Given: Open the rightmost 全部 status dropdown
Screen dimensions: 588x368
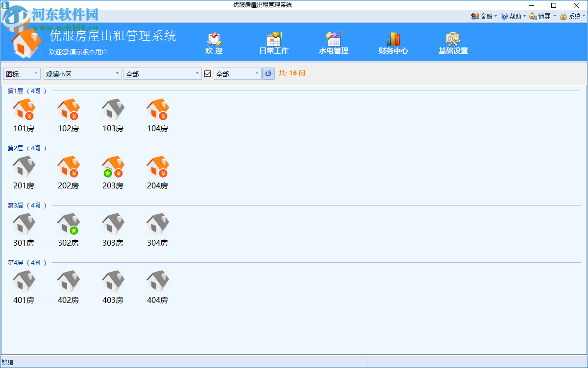Looking at the screenshot, I should 237,73.
